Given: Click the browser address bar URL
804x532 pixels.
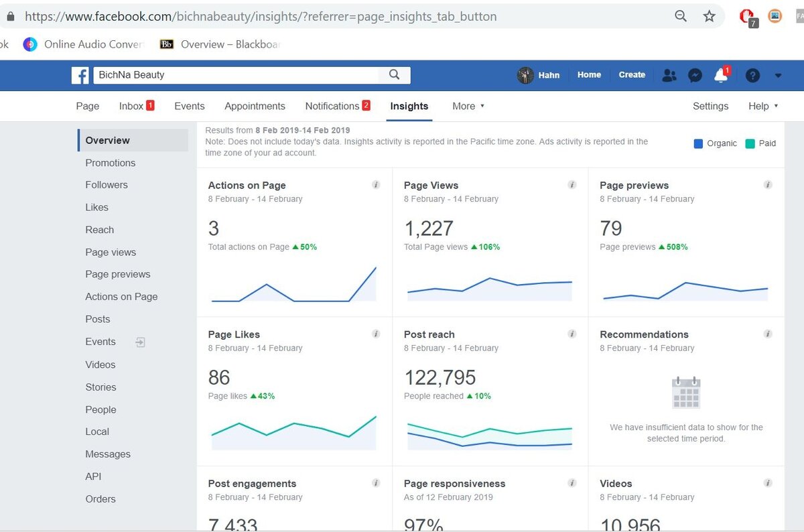Looking at the screenshot, I should tap(261, 16).
